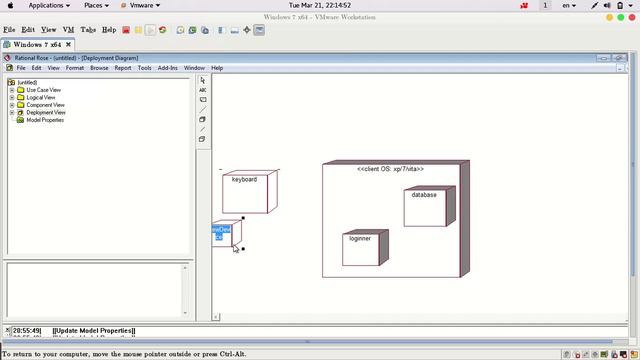Expand the Logical View node

coord(12,98)
